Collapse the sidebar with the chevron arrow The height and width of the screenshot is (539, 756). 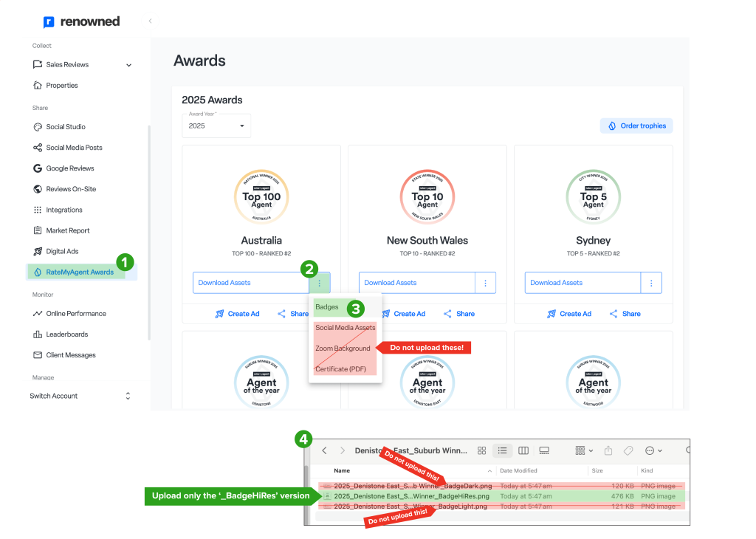click(x=150, y=21)
